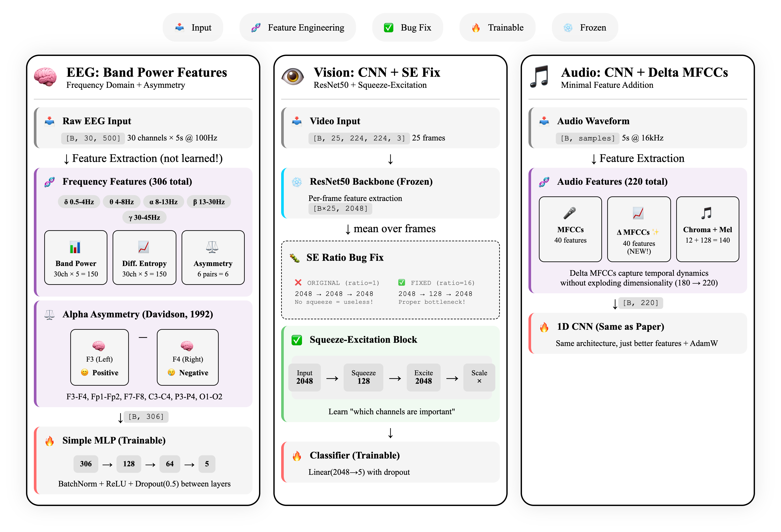Click the Bug Fix legend pill
Screen dimensions: 781x532
pos(407,28)
